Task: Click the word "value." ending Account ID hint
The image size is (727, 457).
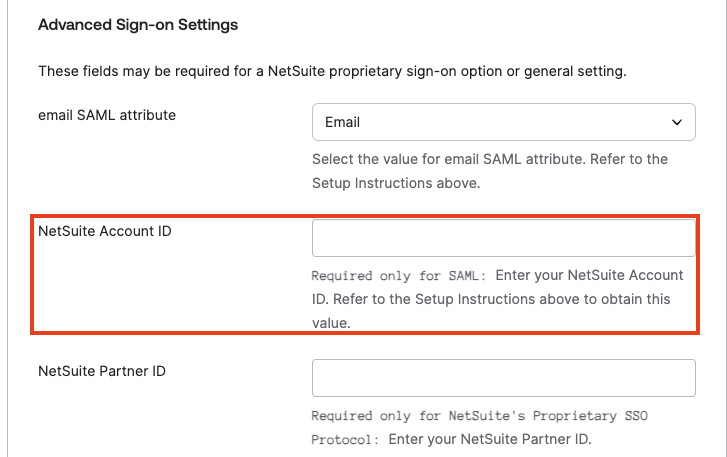Action: point(331,323)
